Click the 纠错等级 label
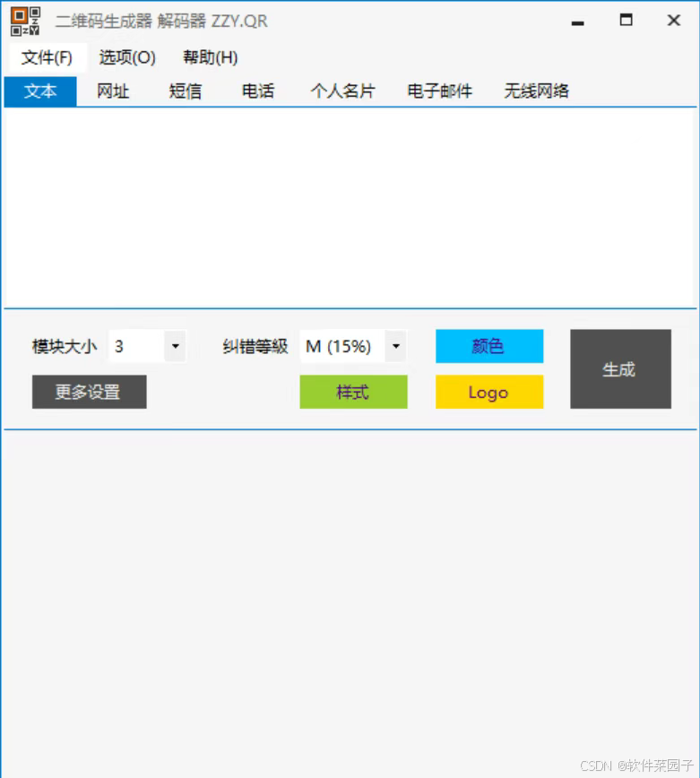This screenshot has height=778, width=700. pyautogui.click(x=255, y=346)
